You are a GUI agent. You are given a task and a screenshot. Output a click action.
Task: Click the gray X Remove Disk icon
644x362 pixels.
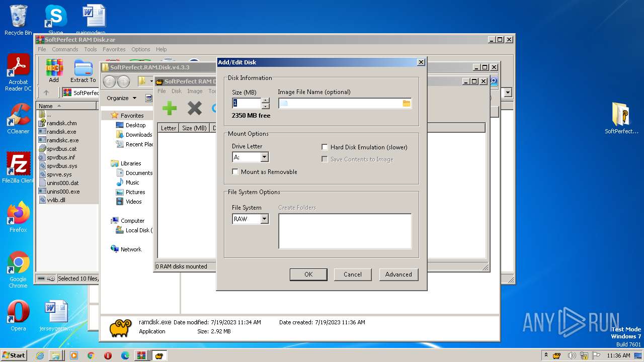pyautogui.click(x=194, y=108)
